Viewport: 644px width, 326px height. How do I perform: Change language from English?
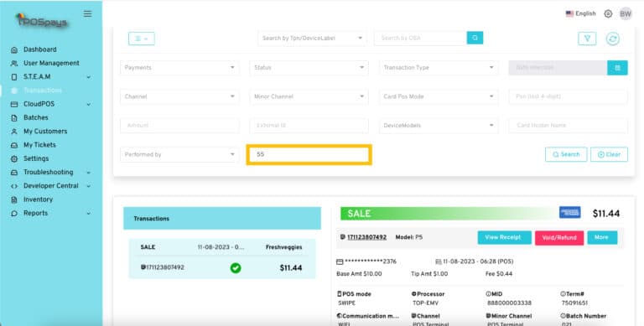click(x=580, y=13)
